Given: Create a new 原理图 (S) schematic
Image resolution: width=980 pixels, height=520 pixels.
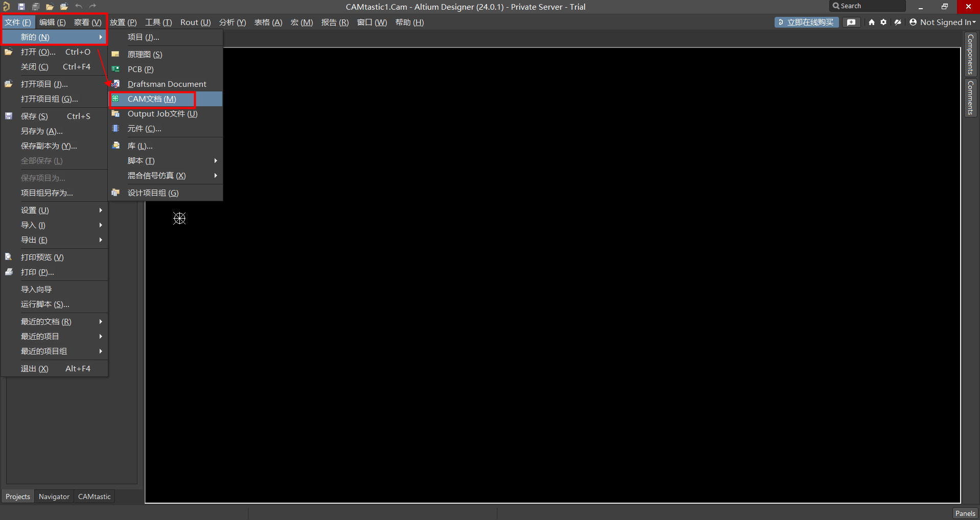Looking at the screenshot, I should tap(145, 55).
